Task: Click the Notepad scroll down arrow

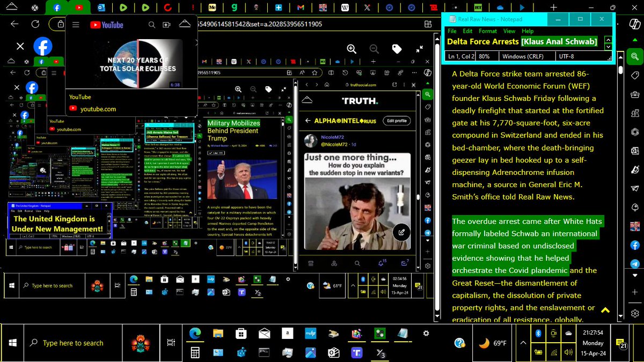Action: tap(608, 47)
